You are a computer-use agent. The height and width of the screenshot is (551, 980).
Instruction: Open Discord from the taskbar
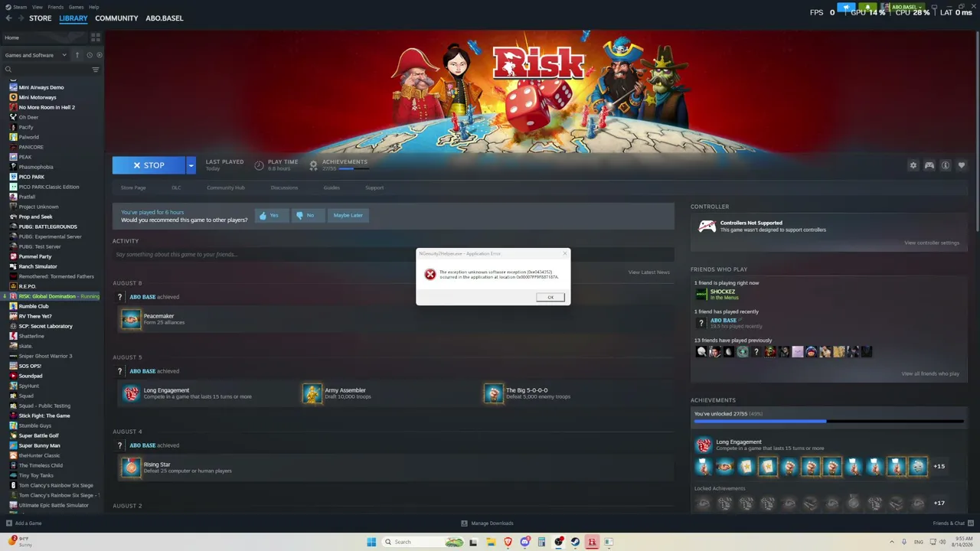coord(524,542)
